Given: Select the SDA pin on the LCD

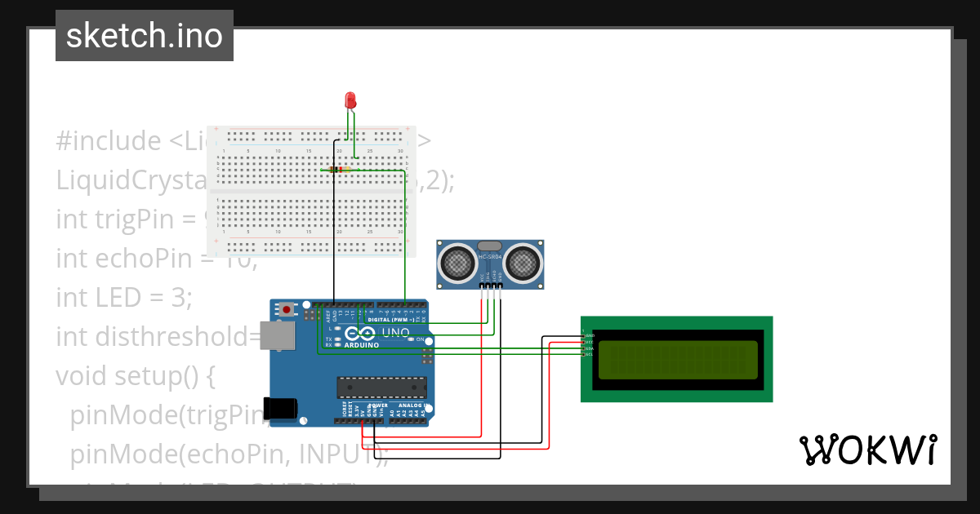Looking at the screenshot, I should pos(583,349).
